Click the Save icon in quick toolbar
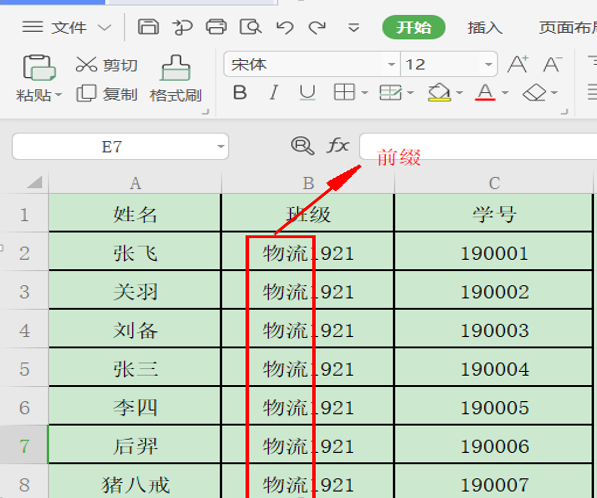 (x=148, y=27)
